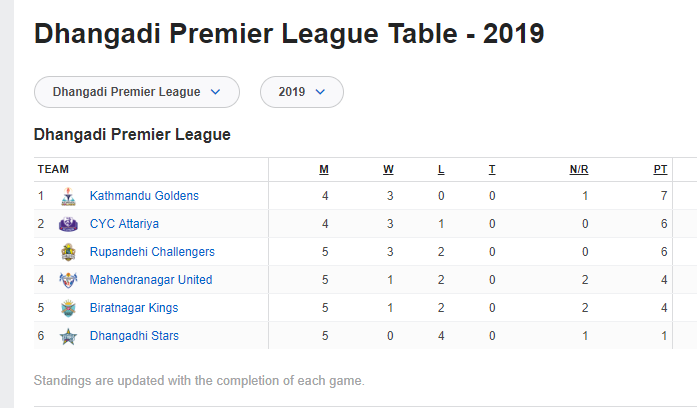The image size is (697, 408).
Task: Click the Dhangadhi Stars team logo
Action: [x=68, y=336]
